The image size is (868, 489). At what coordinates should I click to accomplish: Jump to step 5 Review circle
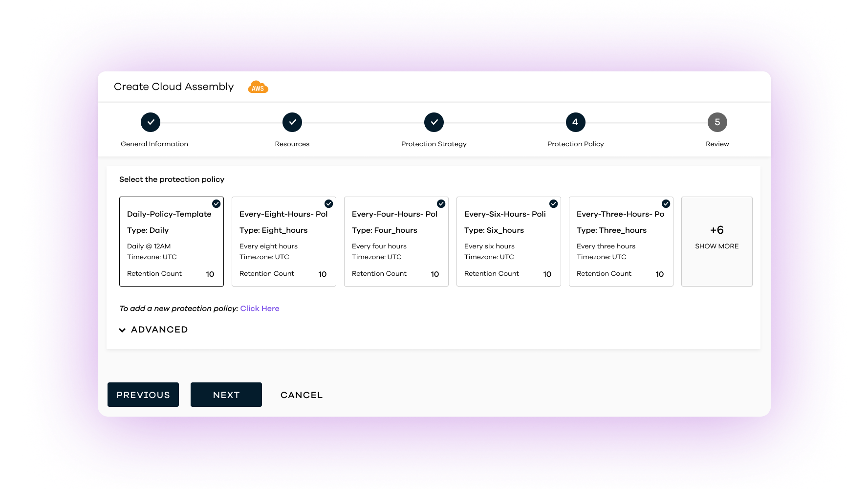click(717, 122)
